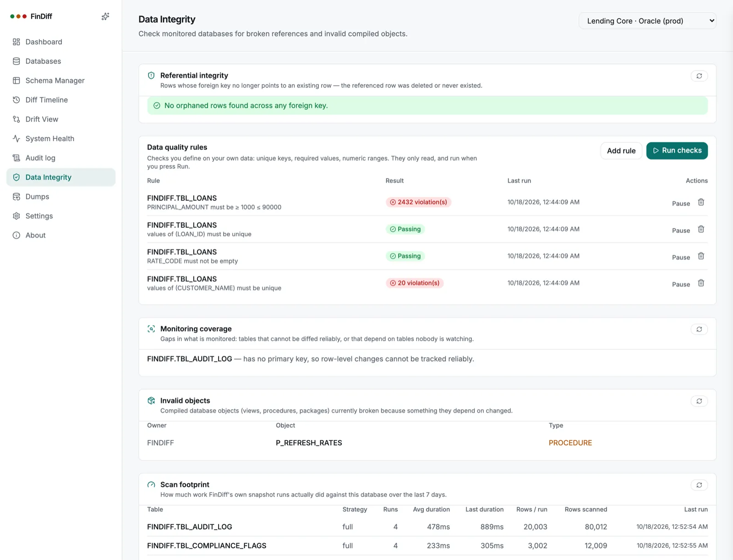Click the PROCEDURE type label
The image size is (733, 560).
tap(570, 443)
